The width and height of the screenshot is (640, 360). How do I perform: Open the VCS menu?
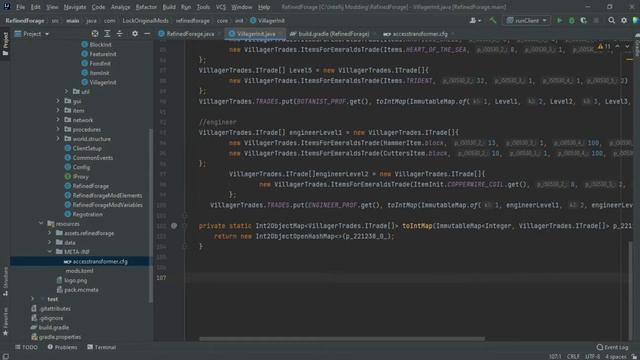(x=220, y=7)
